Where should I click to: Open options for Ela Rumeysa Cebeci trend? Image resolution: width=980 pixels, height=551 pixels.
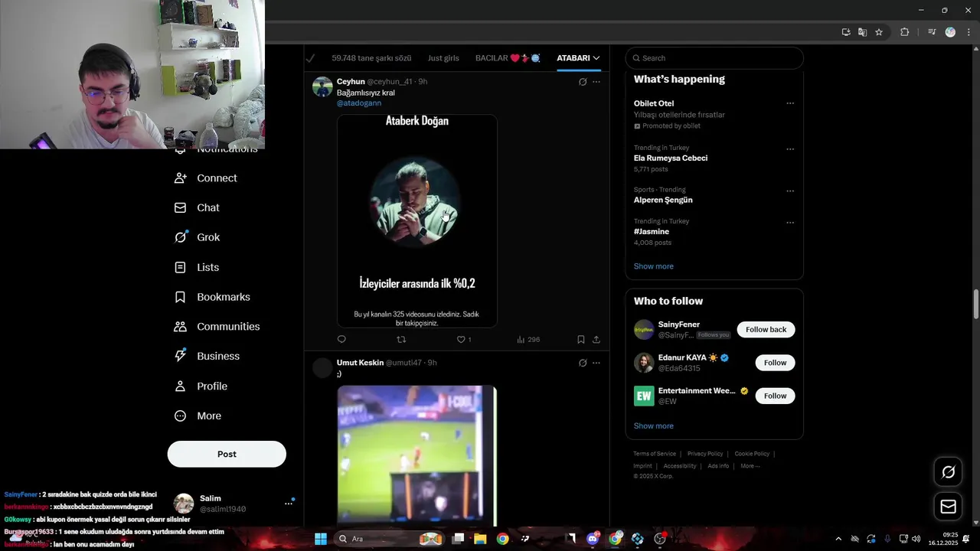pos(790,149)
